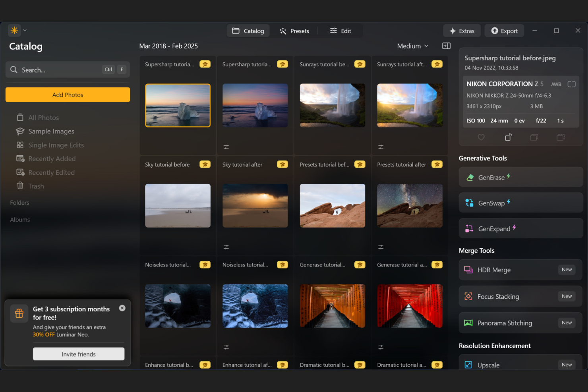Click the Add Photos button
The width and height of the screenshot is (588, 392).
click(68, 95)
